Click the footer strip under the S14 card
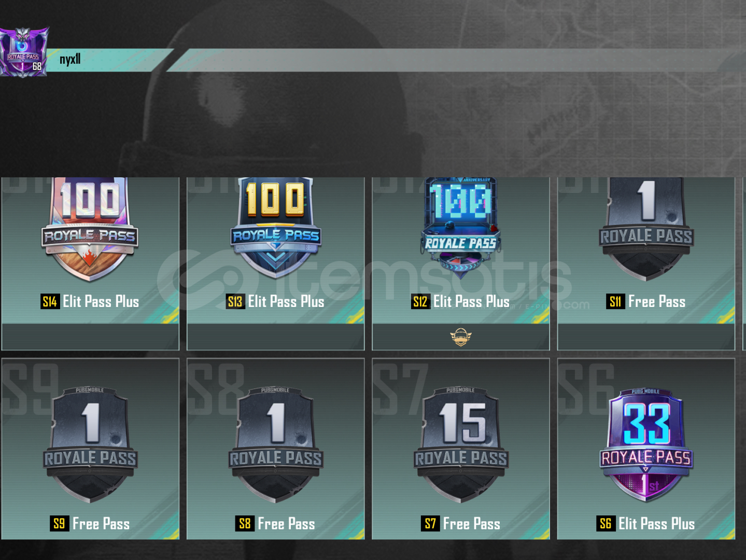746x560 pixels. 90,337
